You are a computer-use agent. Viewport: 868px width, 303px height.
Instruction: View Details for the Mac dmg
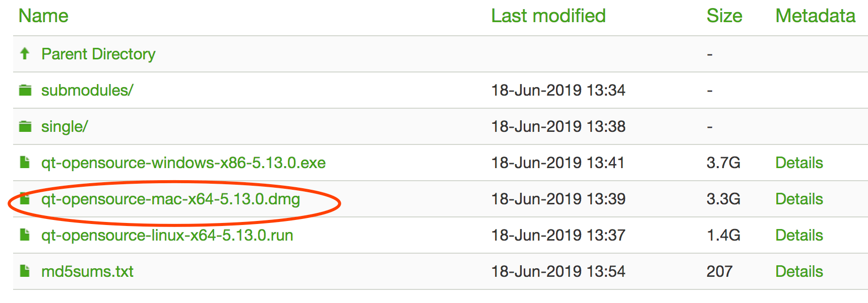point(799,199)
